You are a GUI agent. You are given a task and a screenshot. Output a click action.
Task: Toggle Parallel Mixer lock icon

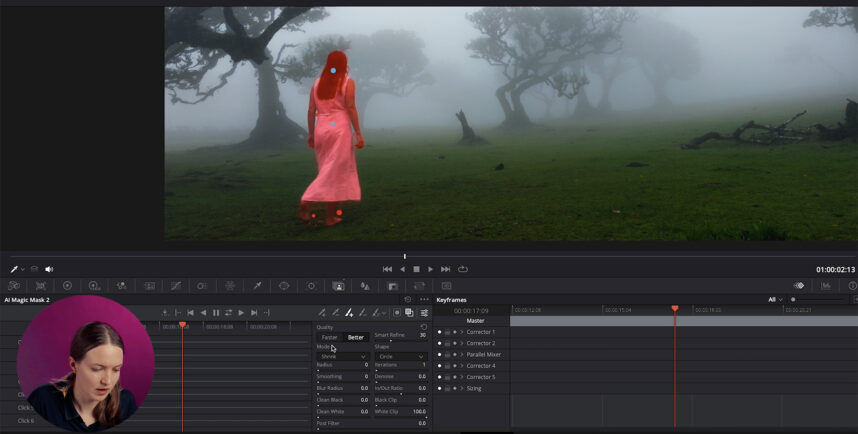tap(447, 355)
